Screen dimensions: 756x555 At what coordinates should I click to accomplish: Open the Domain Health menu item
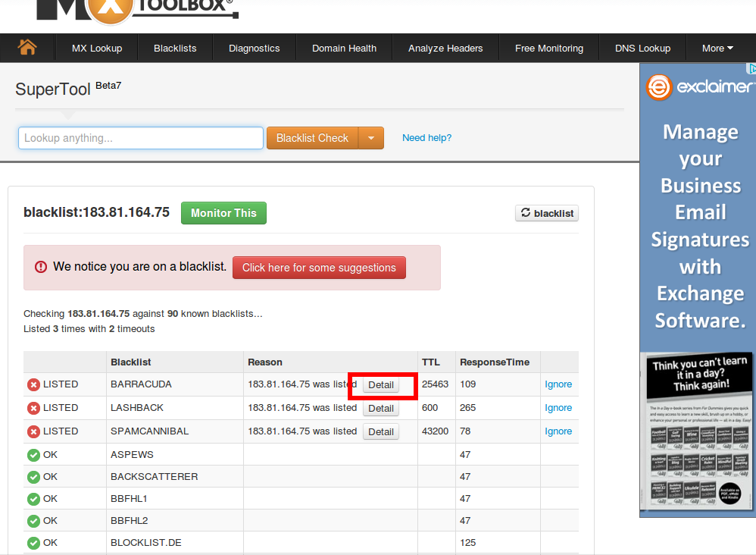(x=344, y=49)
